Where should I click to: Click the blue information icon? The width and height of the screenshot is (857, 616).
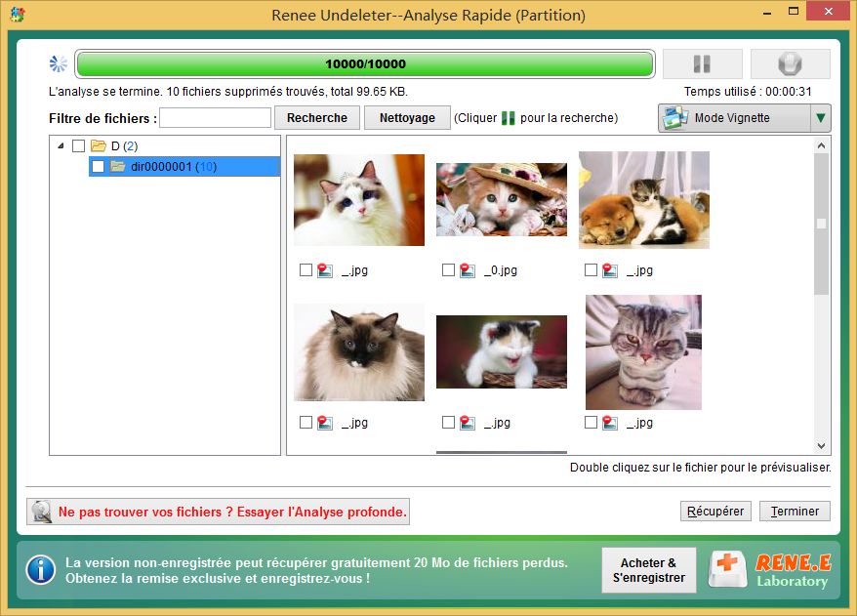pyautogui.click(x=40, y=569)
